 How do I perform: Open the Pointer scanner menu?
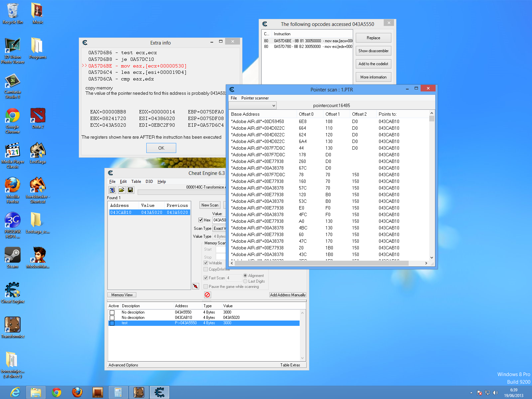click(255, 98)
